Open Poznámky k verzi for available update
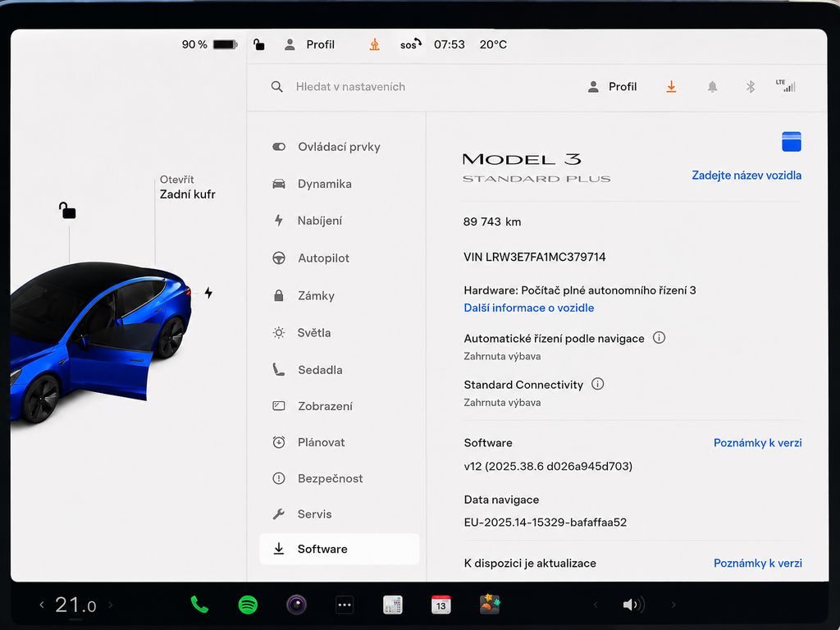The image size is (840, 630). point(757,563)
